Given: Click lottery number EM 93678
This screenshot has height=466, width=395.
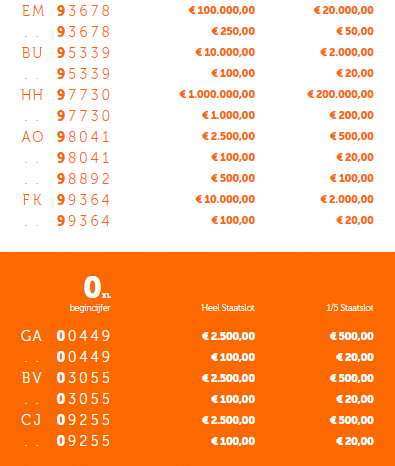Looking at the screenshot, I should (x=66, y=11).
